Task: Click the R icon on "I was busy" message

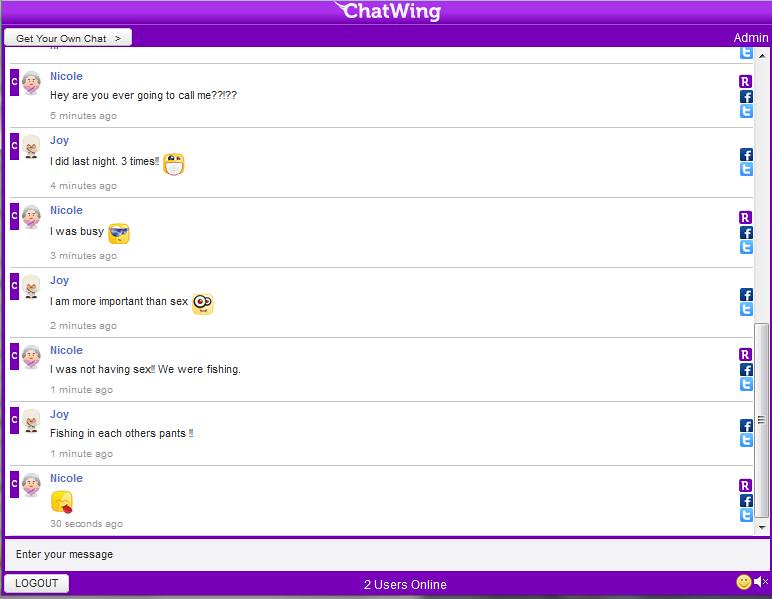Action: click(745, 218)
